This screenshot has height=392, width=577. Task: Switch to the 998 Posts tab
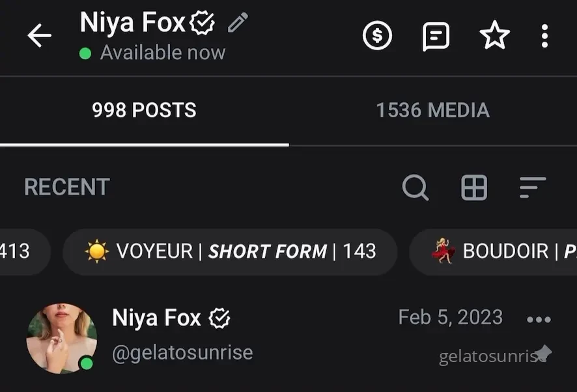[144, 111]
